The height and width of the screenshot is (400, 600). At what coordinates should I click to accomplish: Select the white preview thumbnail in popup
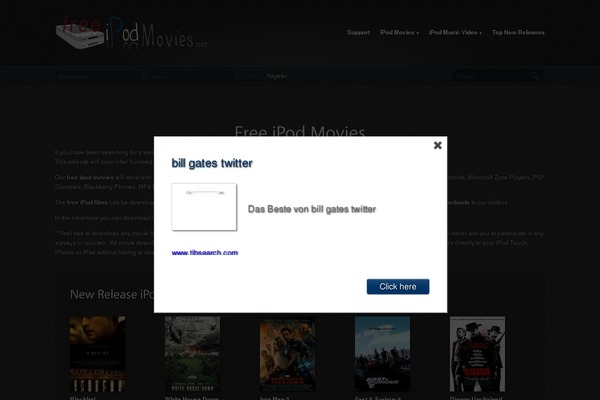[204, 207]
